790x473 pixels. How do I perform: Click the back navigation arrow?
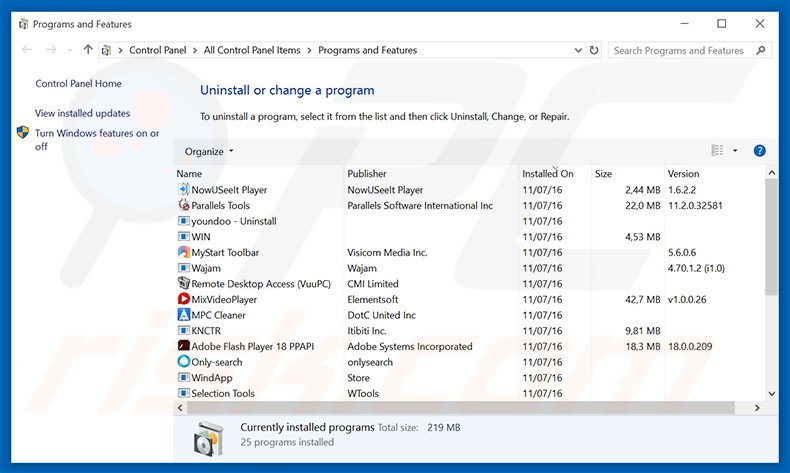(x=26, y=50)
